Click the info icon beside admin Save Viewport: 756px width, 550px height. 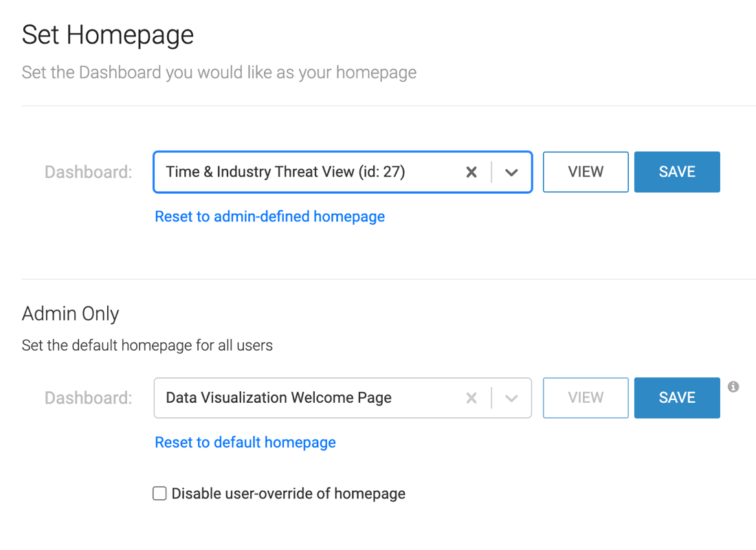[733, 387]
